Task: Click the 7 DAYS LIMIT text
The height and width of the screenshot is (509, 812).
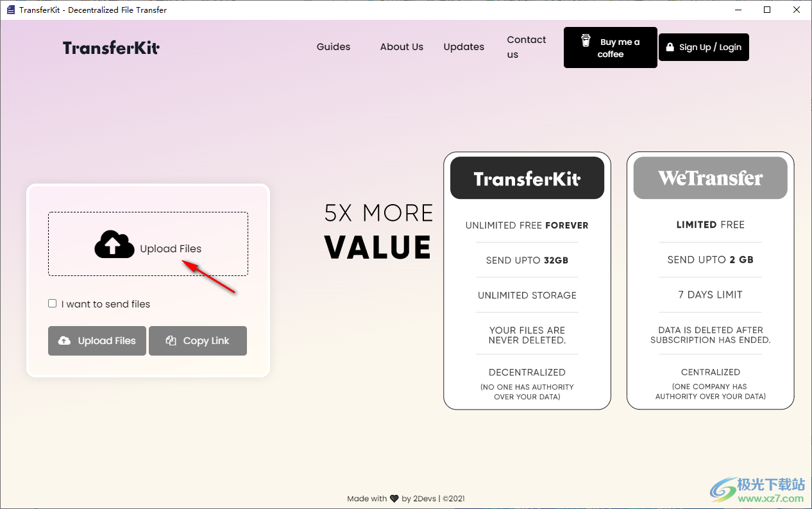Action: coord(711,295)
